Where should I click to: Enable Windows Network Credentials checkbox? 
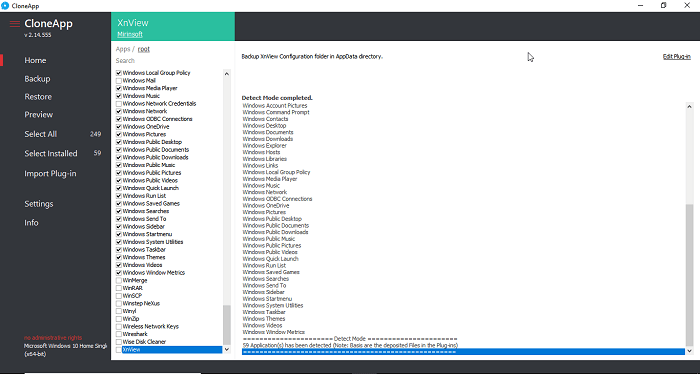(x=119, y=104)
